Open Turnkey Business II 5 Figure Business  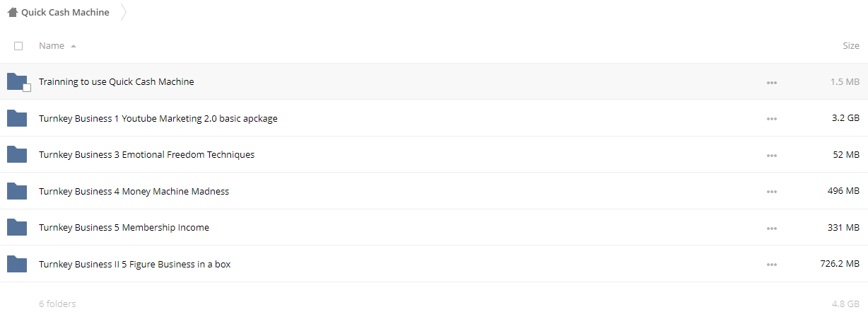pos(134,264)
